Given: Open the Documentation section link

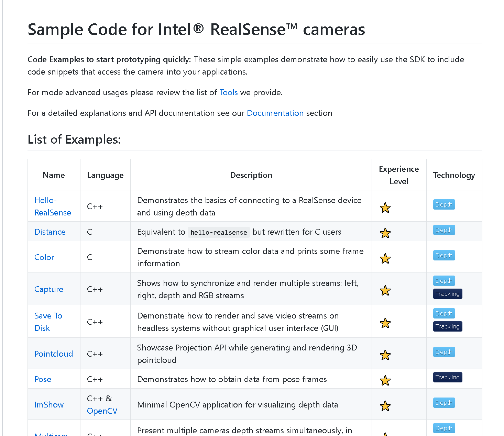Looking at the screenshot, I should (275, 113).
